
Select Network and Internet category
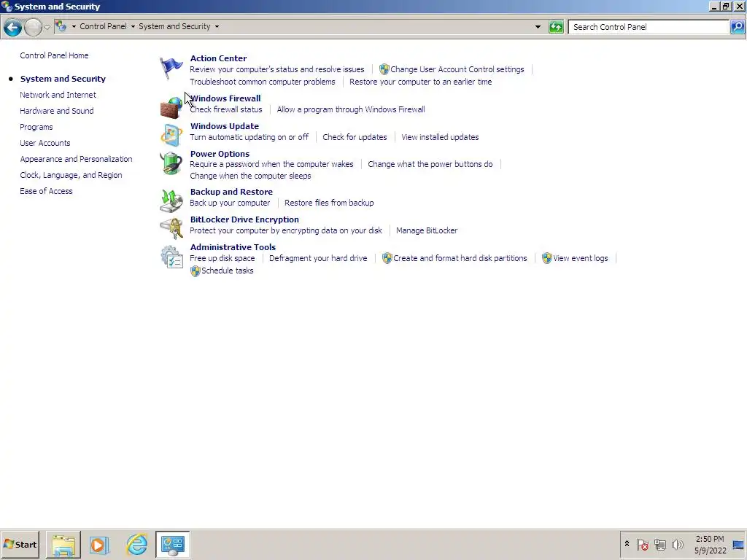(58, 95)
